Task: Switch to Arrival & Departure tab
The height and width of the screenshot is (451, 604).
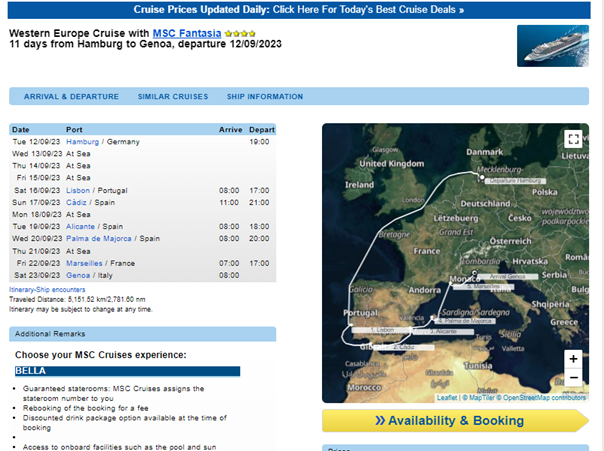Action: [71, 97]
